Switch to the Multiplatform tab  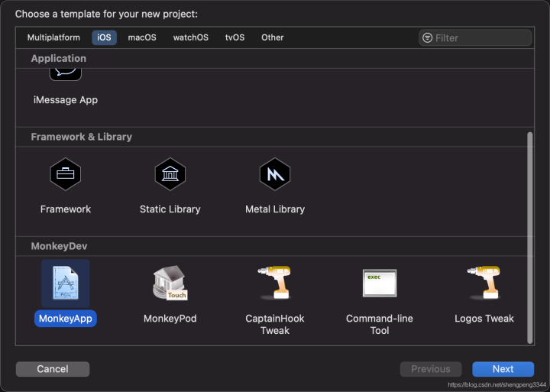tap(53, 37)
